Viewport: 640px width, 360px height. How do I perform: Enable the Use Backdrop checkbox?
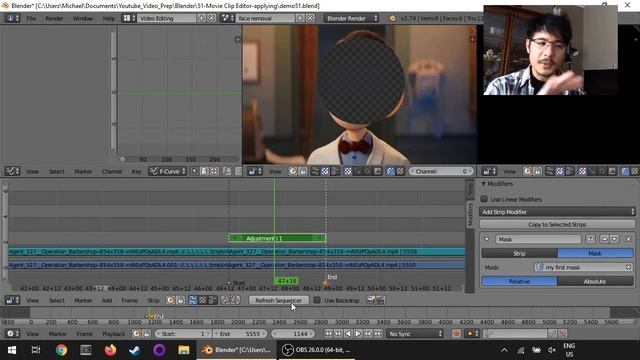[x=317, y=300]
